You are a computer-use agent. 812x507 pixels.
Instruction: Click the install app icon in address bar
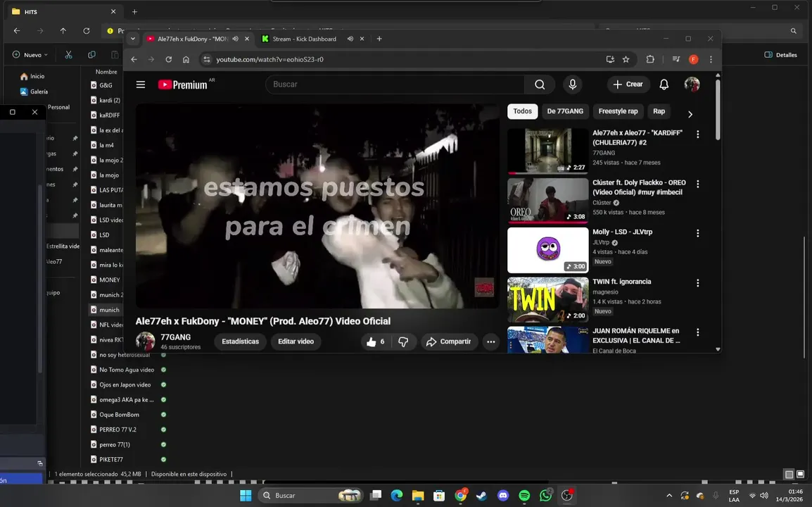tap(610, 60)
